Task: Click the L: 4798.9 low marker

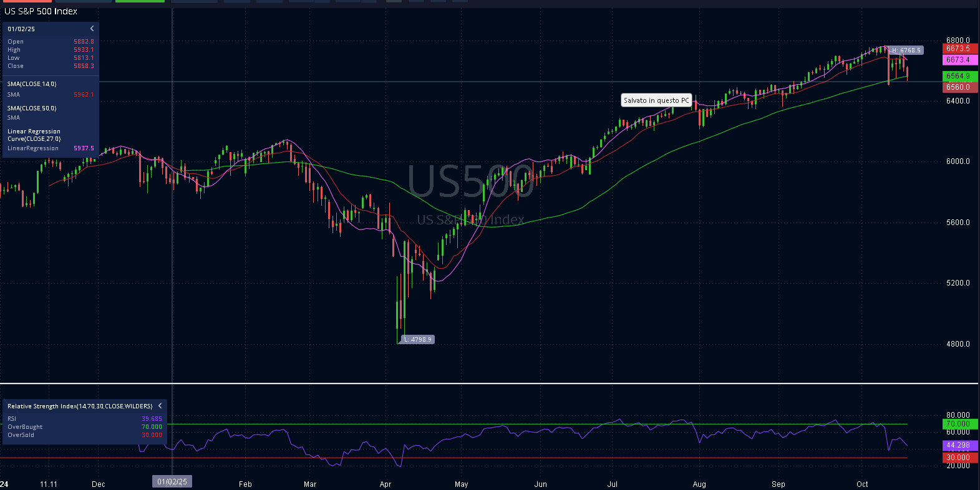Action: (417, 340)
